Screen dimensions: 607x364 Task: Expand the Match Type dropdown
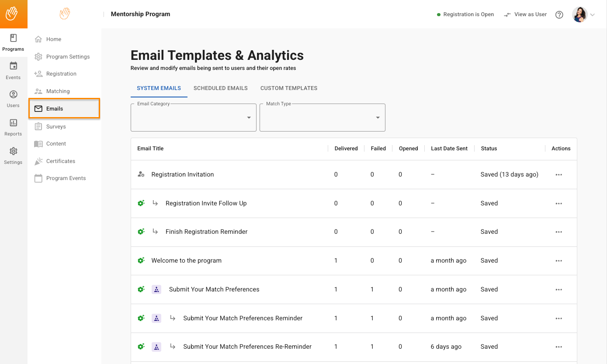coord(322,118)
